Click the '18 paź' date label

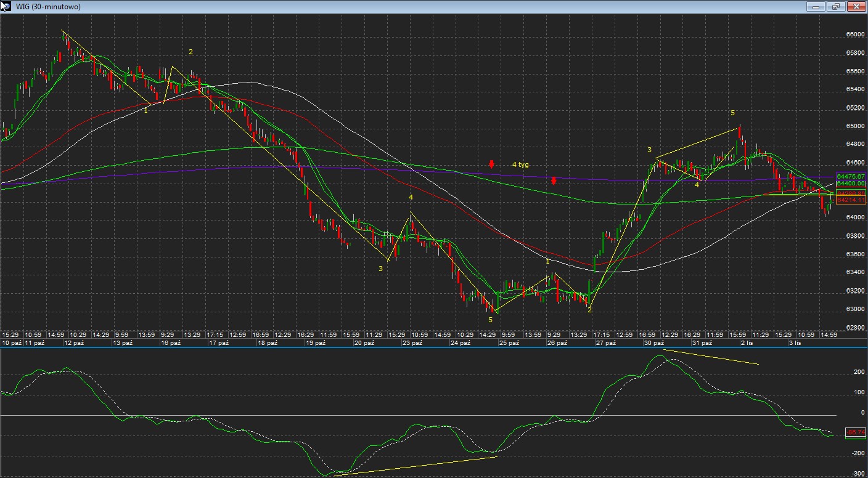[267, 342]
